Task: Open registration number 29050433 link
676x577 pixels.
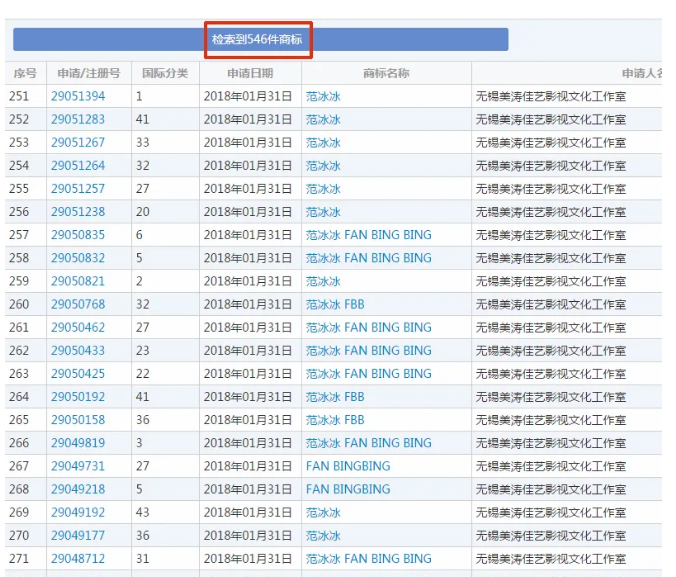Action: tap(78, 351)
